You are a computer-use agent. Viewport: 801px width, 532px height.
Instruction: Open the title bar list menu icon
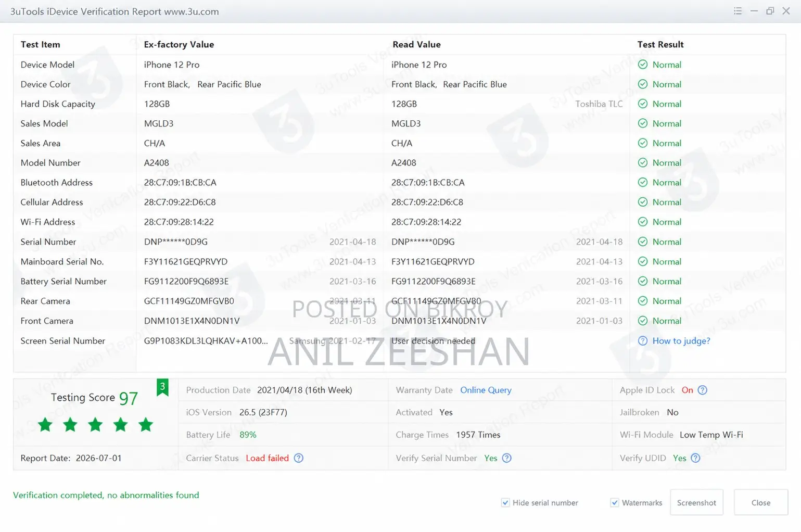tap(738, 11)
